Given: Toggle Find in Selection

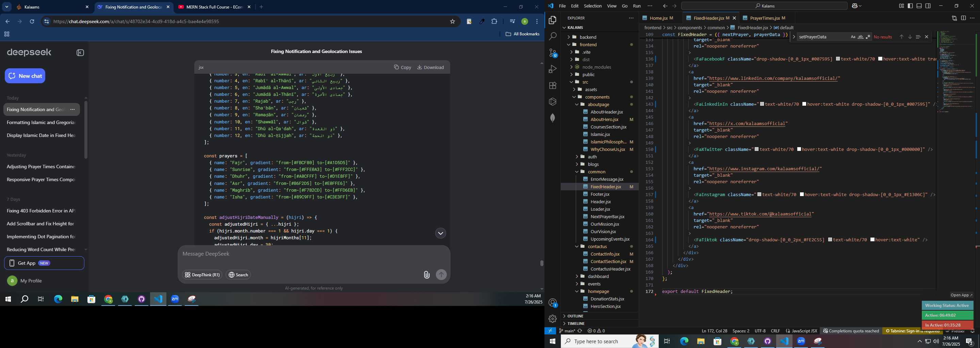Looking at the screenshot, I should (918, 37).
